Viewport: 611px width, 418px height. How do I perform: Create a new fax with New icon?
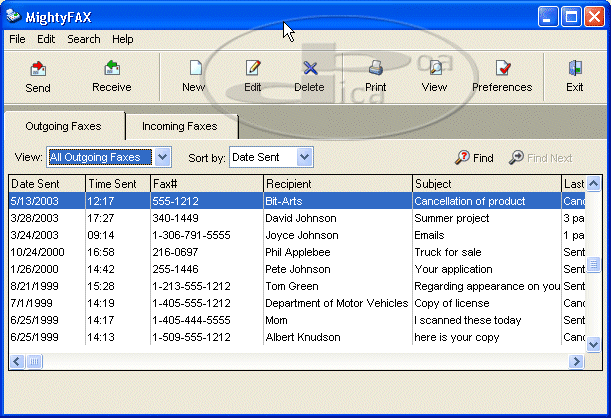[194, 75]
